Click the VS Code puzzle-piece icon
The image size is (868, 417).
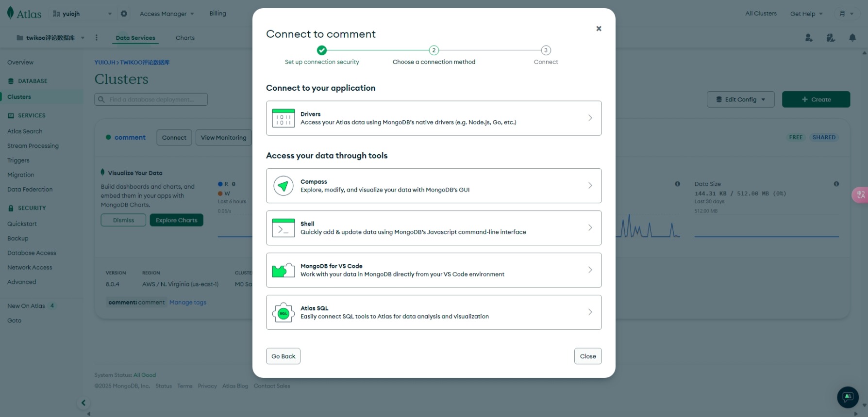pyautogui.click(x=284, y=270)
